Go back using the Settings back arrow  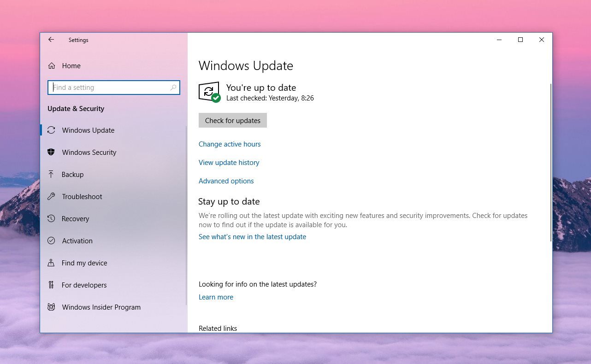51,40
